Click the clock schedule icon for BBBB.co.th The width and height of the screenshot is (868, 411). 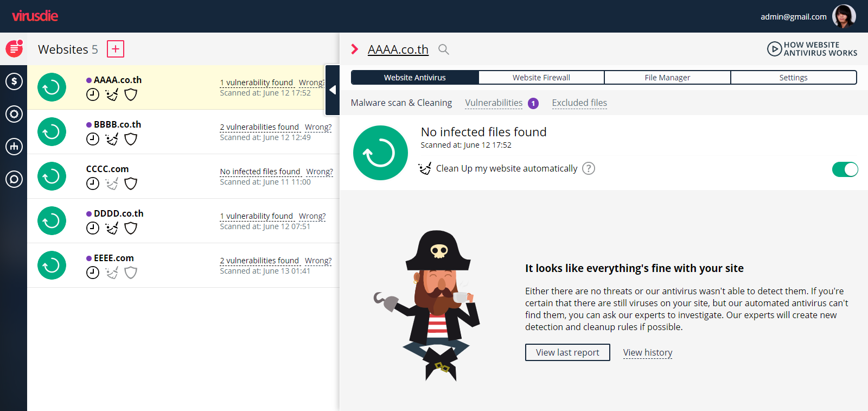point(93,139)
